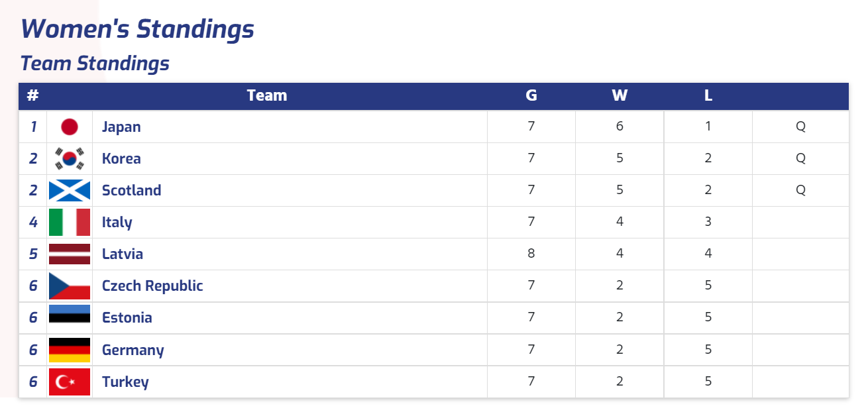Open the Czech Republic team link
Viewport: 868px width, 420px height.
(x=152, y=286)
